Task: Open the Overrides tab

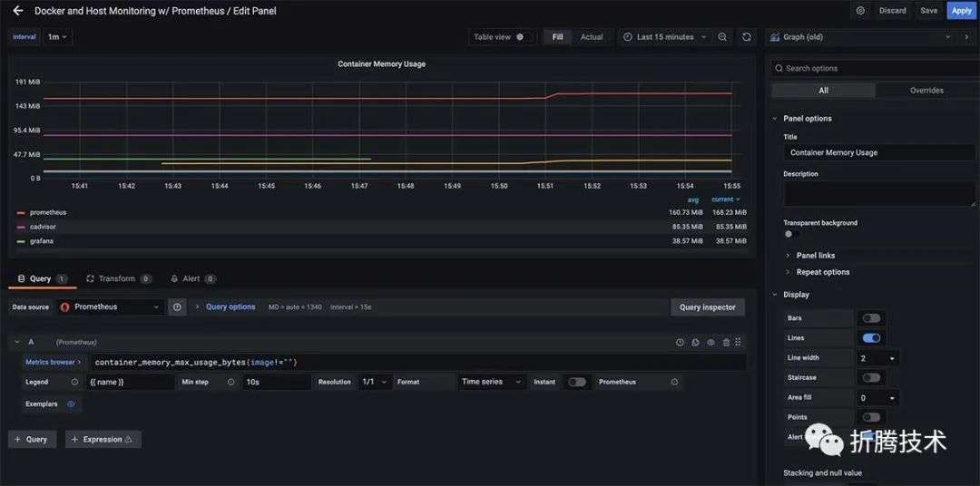Action: (926, 91)
